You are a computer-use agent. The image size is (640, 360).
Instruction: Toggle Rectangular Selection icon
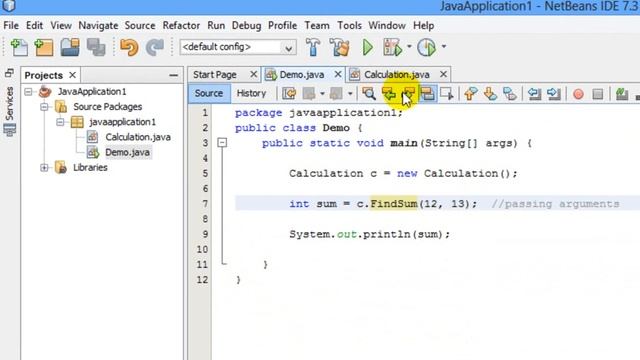(447, 93)
